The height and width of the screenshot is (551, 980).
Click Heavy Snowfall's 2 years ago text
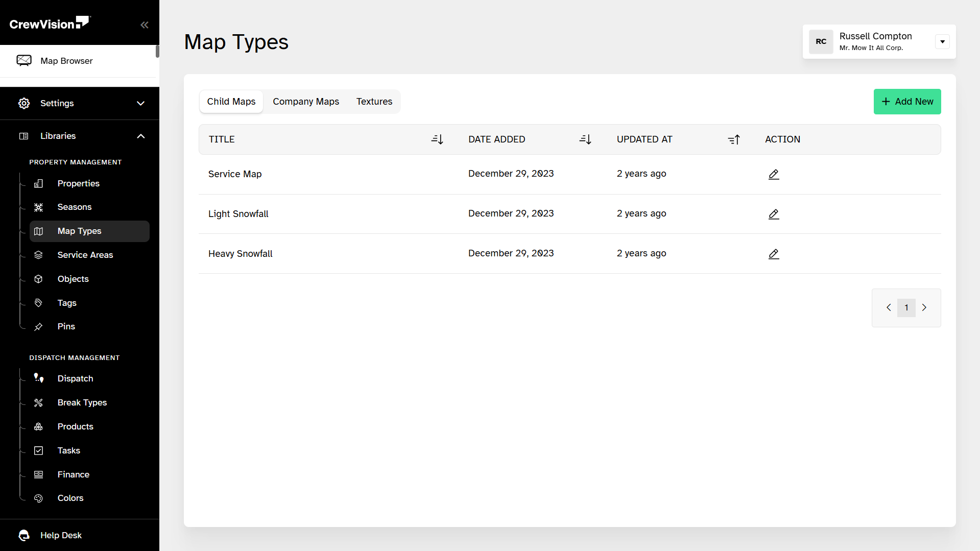pos(641,253)
